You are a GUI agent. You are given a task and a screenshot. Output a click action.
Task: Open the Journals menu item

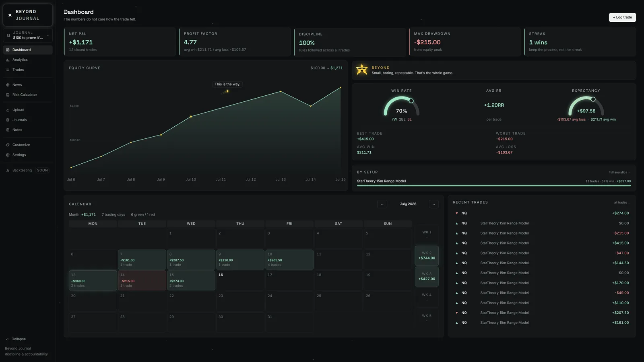pos(28,120)
